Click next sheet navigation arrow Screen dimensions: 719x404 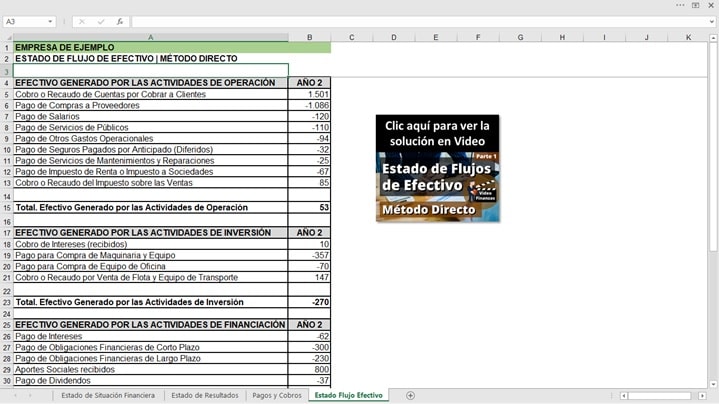click(29, 396)
